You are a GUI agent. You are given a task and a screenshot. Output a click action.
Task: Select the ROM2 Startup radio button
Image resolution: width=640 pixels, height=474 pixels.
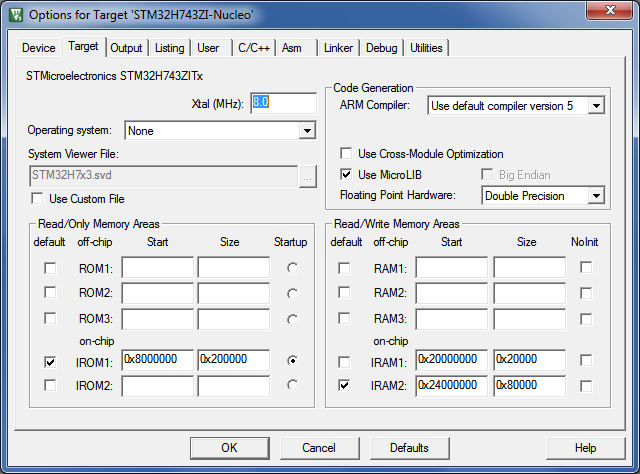tap(292, 294)
